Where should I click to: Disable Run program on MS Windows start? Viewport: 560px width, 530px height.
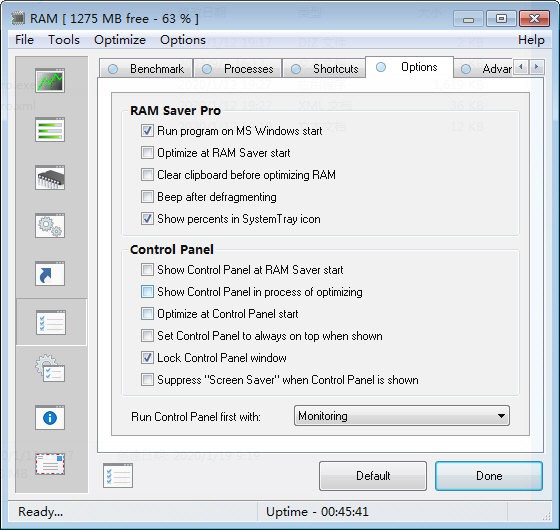coord(147,131)
